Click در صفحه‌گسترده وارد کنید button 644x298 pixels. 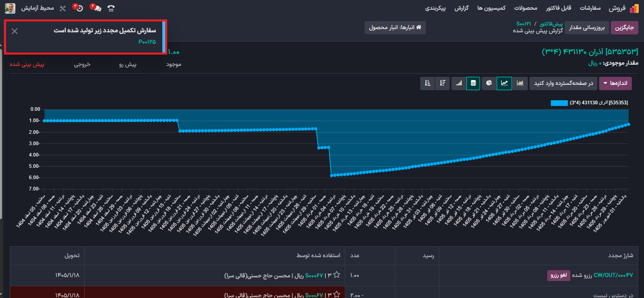563,83
